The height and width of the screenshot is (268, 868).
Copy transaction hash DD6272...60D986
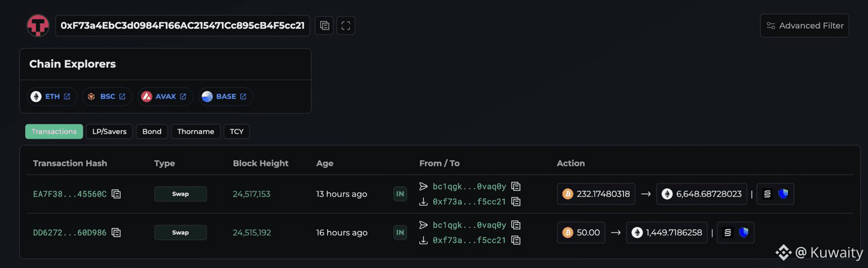(117, 232)
